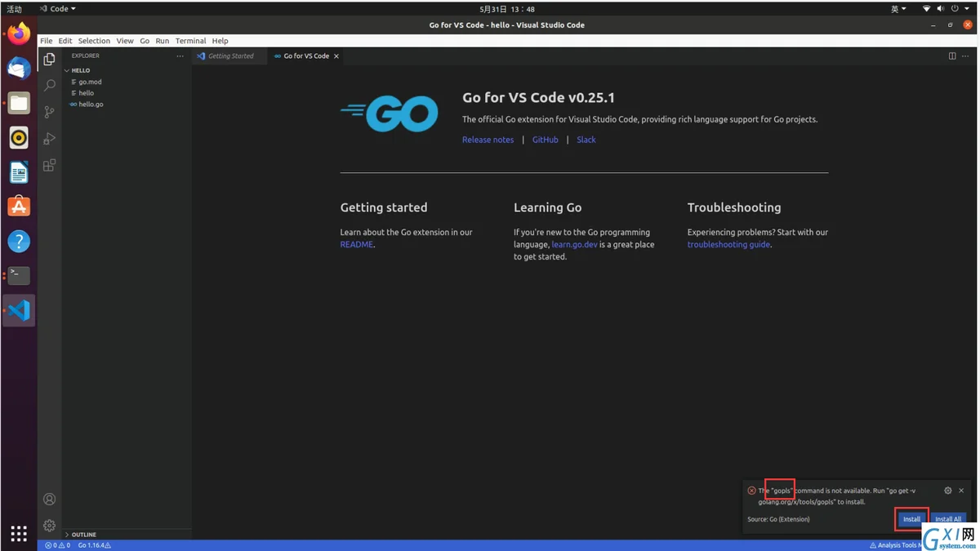
Task: Open the Extensions view
Action: (49, 165)
